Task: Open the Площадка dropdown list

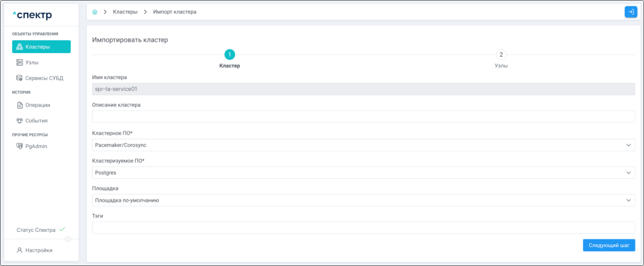Action: [x=363, y=200]
